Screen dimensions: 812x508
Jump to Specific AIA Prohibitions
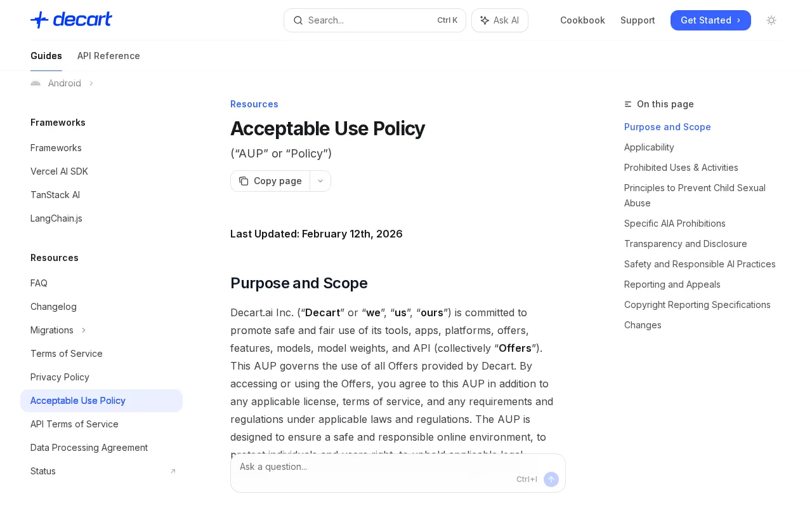coord(675,224)
